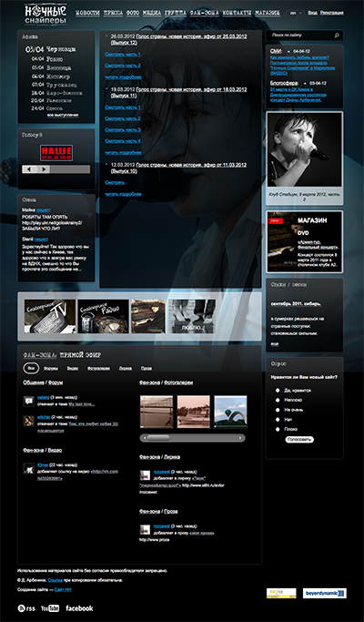
Task: Open the RSS feed icon
Action: pos(26,608)
